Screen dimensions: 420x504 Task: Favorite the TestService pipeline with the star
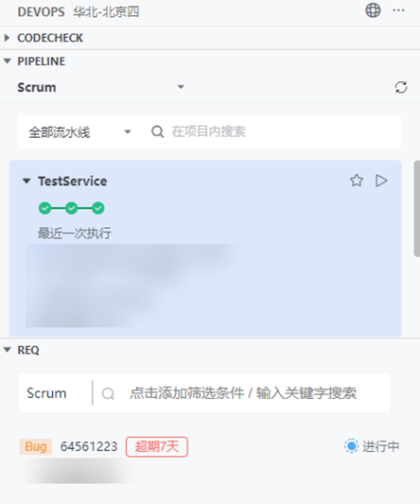click(357, 181)
